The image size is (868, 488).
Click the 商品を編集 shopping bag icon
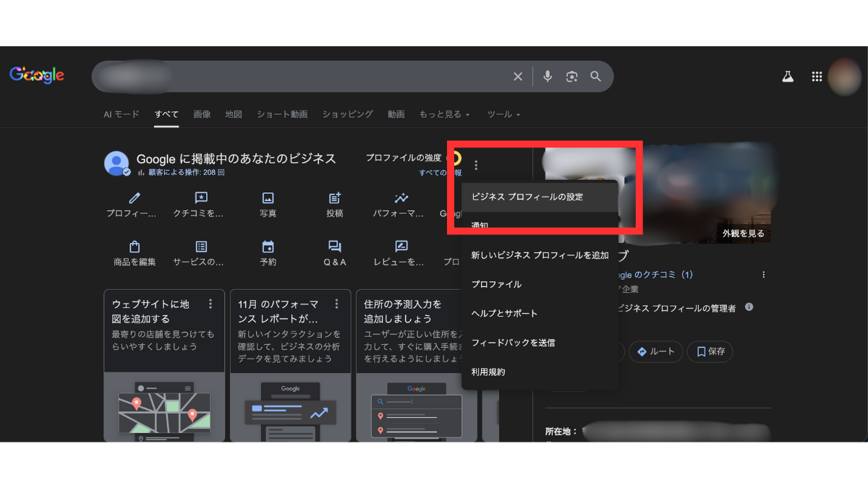[x=134, y=247]
